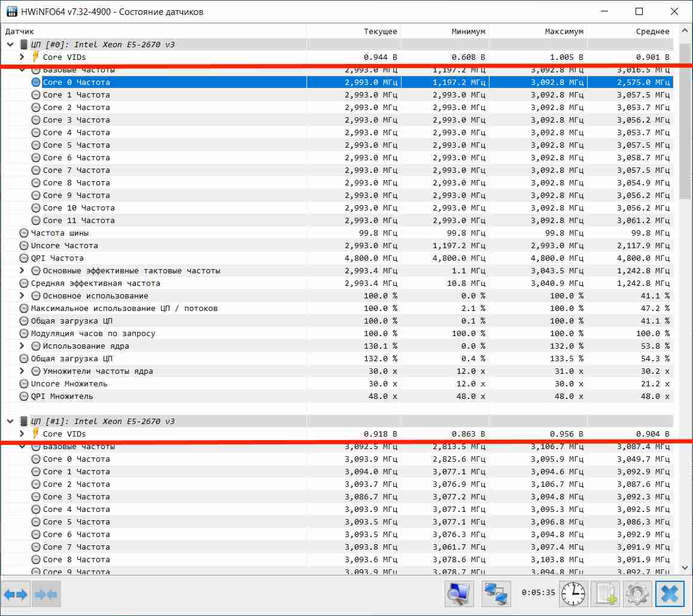Click scrollbar down arrow at bottom right
This screenshot has height=616, width=693.
685,568
